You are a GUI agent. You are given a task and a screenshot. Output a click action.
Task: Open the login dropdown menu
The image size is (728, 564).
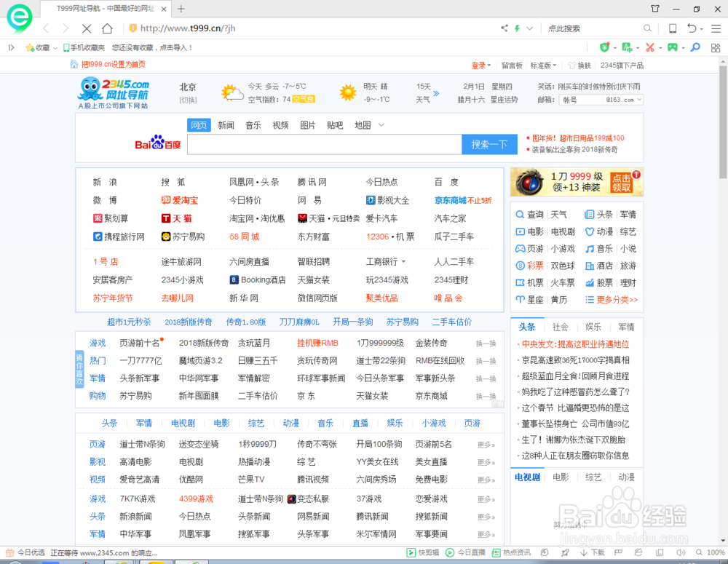click(x=481, y=65)
